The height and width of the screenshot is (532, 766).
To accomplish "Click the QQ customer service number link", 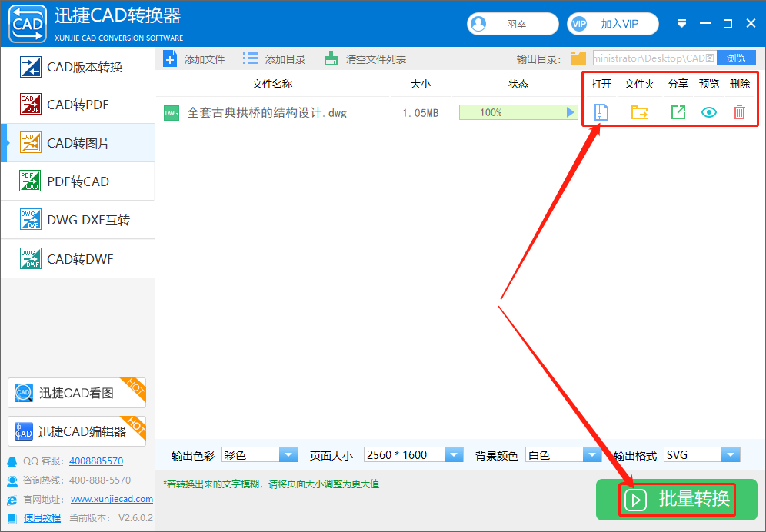I will (x=96, y=461).
